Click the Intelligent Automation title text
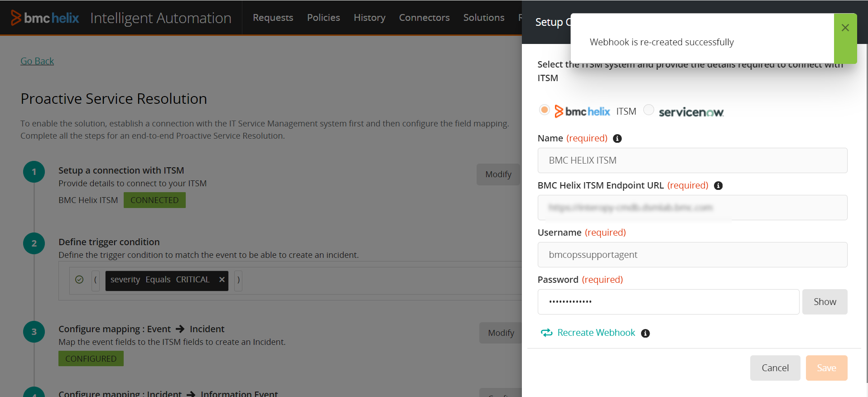This screenshot has width=868, height=397. tap(161, 18)
